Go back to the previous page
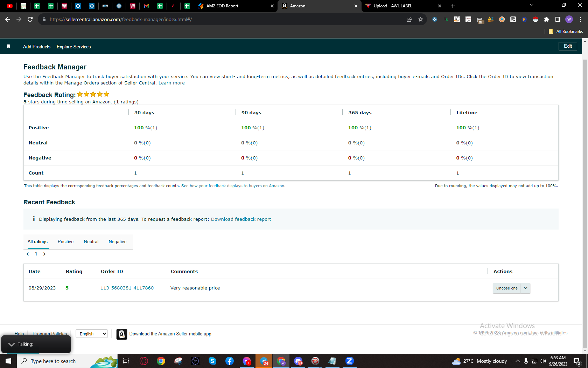 [8, 19]
